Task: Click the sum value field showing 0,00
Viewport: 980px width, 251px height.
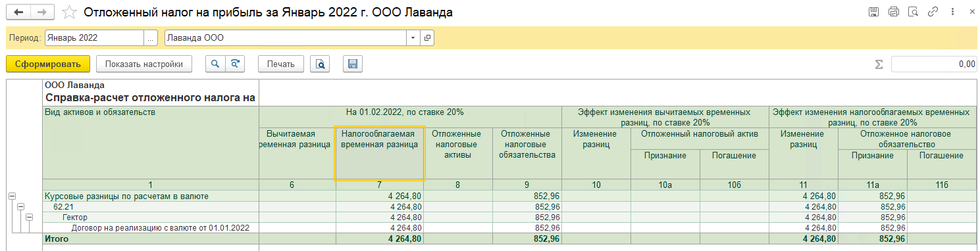Action: pos(934,64)
